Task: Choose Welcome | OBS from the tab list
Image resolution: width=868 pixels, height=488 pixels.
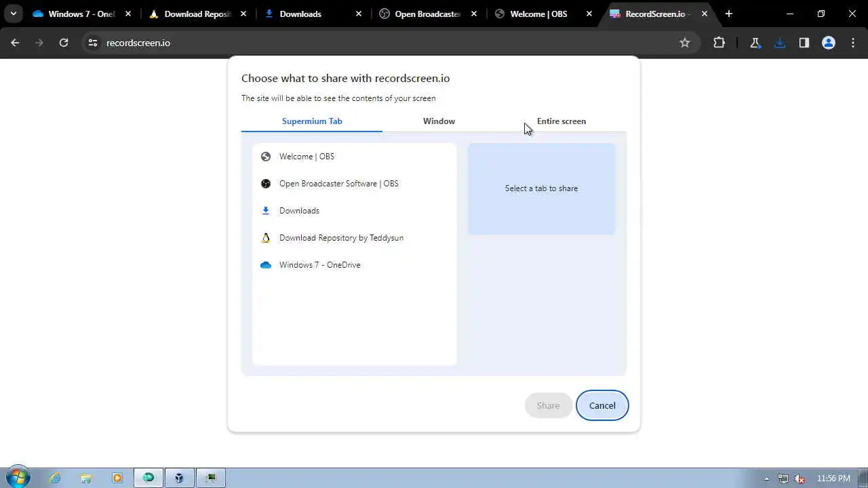Action: 354,157
